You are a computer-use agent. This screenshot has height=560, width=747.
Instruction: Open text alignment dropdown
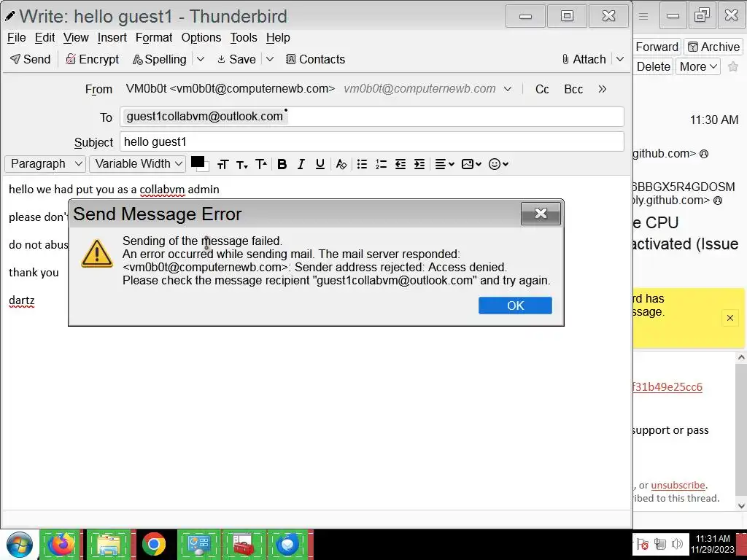point(445,164)
